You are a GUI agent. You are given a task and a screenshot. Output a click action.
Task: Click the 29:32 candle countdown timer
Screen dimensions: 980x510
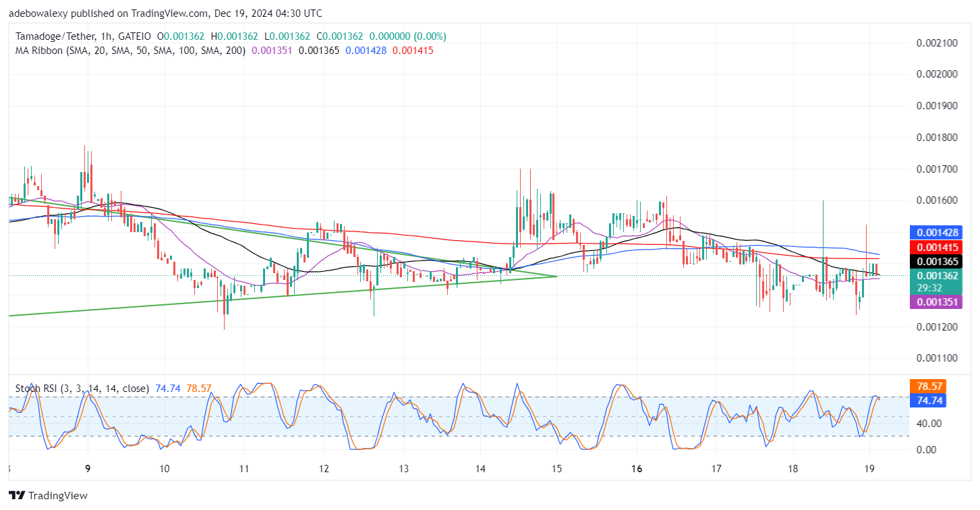[x=929, y=287]
